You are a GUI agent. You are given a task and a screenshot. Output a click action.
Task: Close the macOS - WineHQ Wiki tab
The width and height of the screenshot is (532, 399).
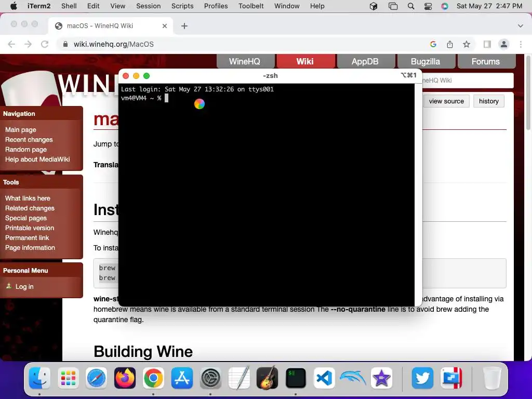tap(165, 26)
